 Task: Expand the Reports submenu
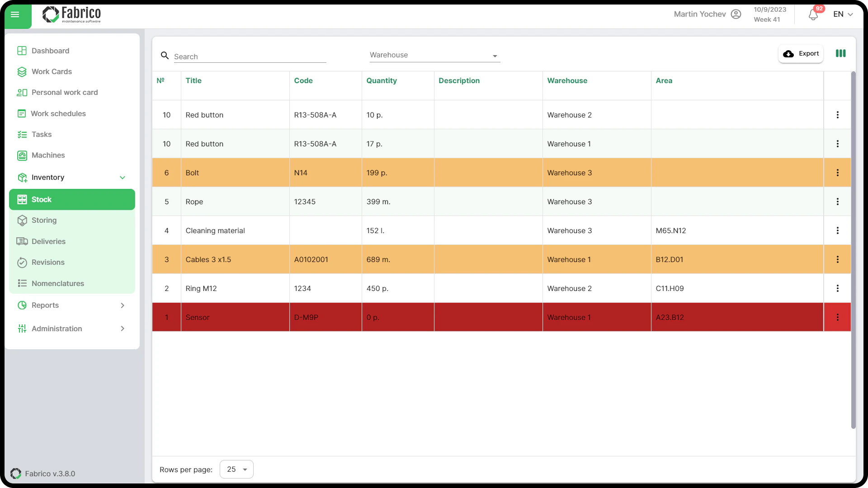[x=122, y=305]
